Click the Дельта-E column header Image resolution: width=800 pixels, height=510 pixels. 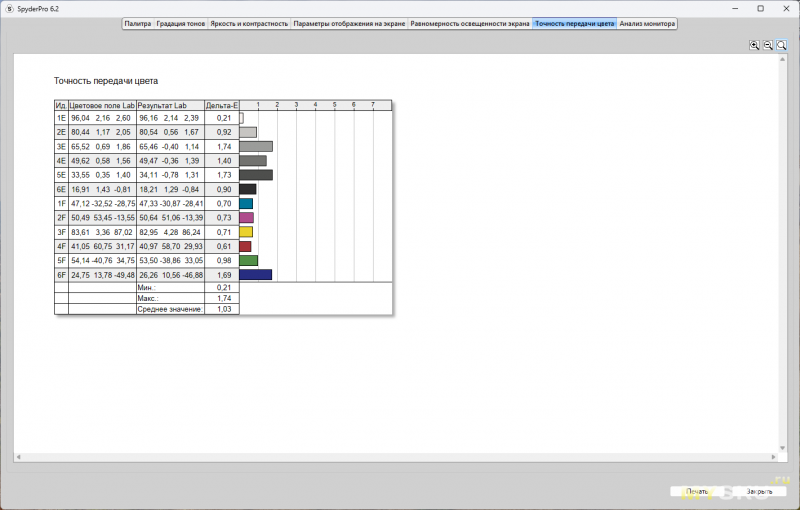[221, 105]
